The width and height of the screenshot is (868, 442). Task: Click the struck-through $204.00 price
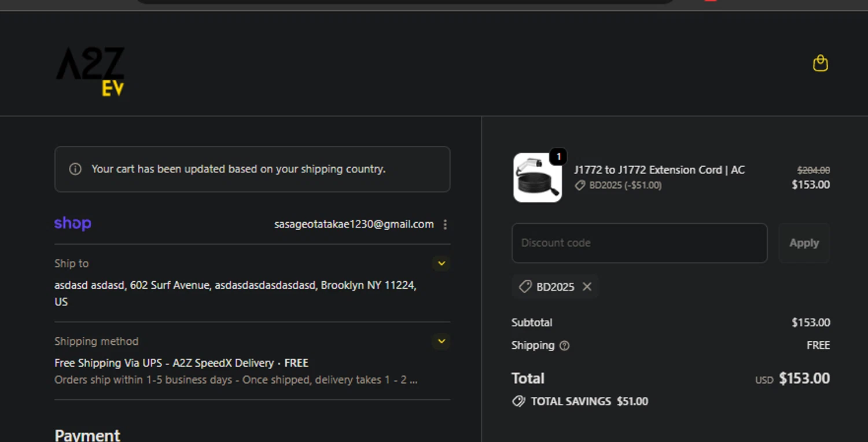tap(814, 170)
